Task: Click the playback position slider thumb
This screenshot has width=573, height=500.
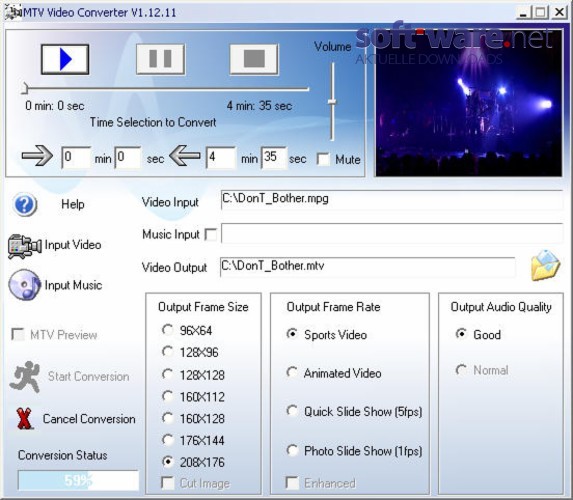Action: 24,88
